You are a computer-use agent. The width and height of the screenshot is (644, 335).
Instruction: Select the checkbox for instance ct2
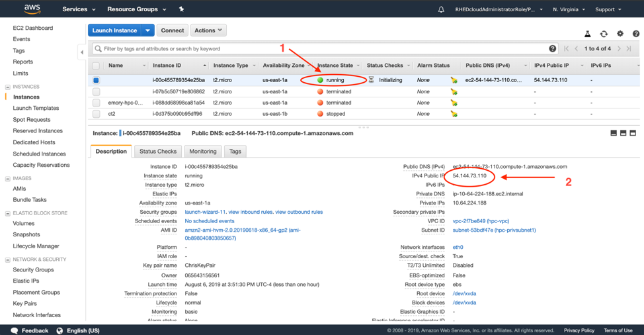pyautogui.click(x=97, y=114)
